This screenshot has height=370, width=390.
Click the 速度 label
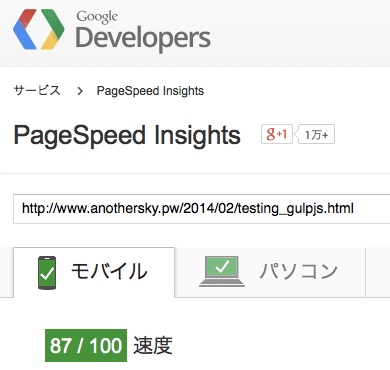153,345
